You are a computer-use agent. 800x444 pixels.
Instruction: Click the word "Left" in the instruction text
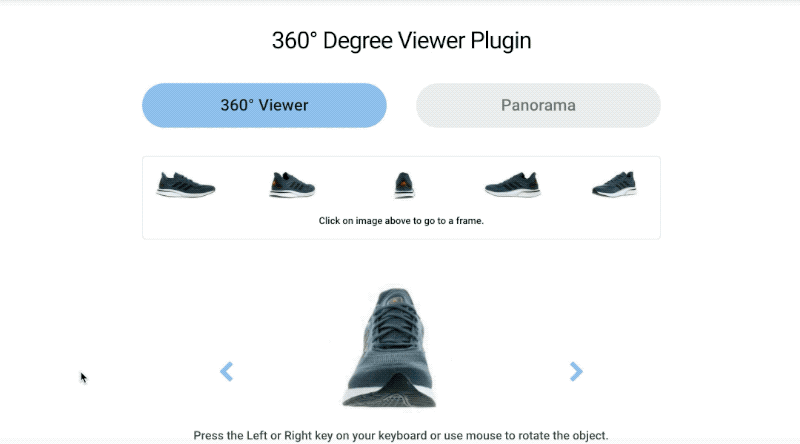(257, 435)
